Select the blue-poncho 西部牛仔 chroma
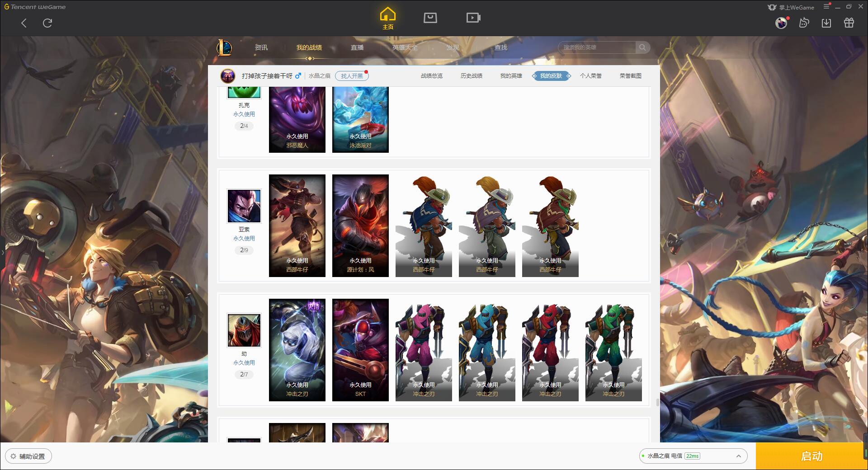This screenshot has width=868, height=470. pos(424,226)
